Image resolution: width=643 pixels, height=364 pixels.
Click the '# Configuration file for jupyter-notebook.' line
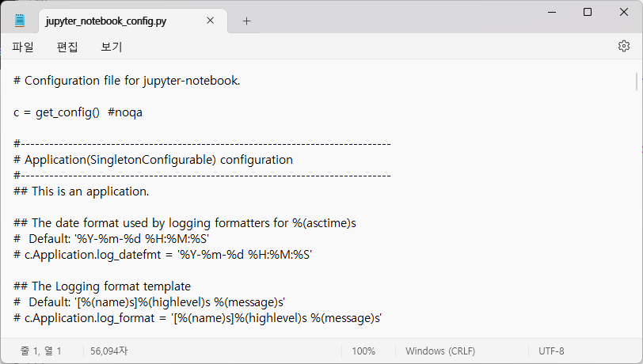(x=127, y=81)
